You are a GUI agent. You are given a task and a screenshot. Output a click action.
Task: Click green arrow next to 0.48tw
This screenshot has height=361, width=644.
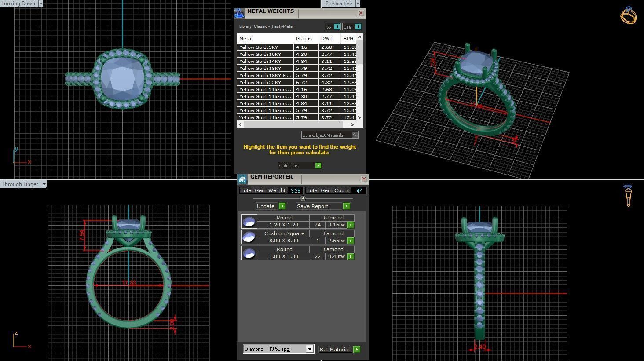pos(351,256)
